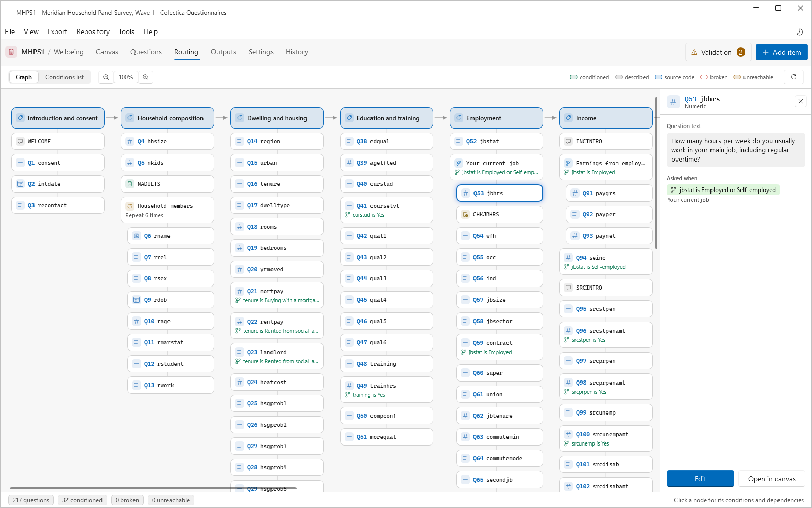The width and height of the screenshot is (812, 508).
Task: Switch to the Questions tab
Action: tap(146, 52)
